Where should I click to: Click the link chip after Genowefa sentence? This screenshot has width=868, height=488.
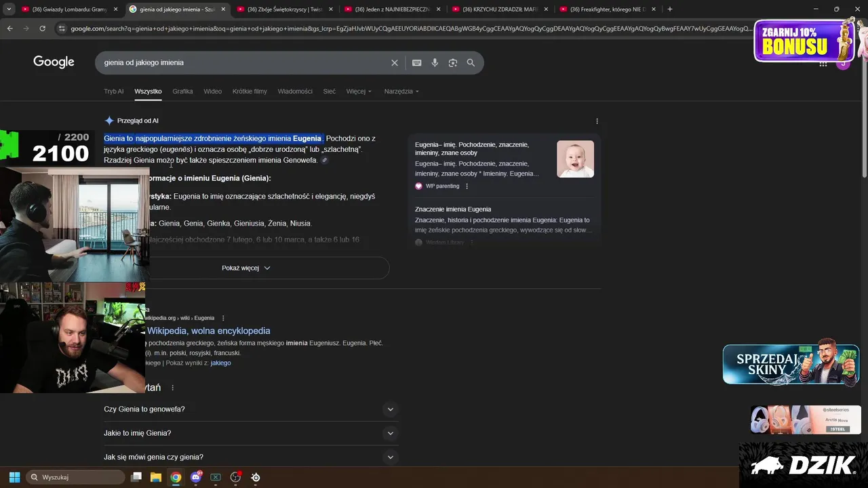click(324, 161)
